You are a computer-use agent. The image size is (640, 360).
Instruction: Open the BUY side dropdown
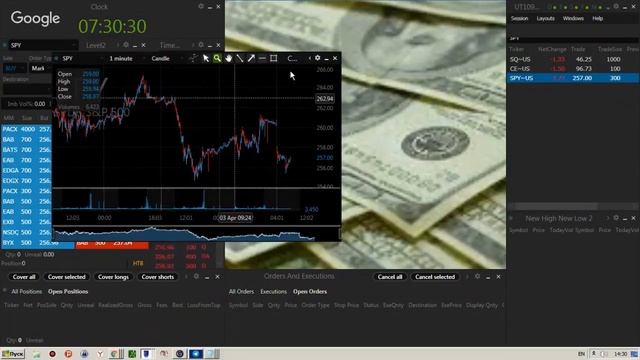(x=14, y=68)
